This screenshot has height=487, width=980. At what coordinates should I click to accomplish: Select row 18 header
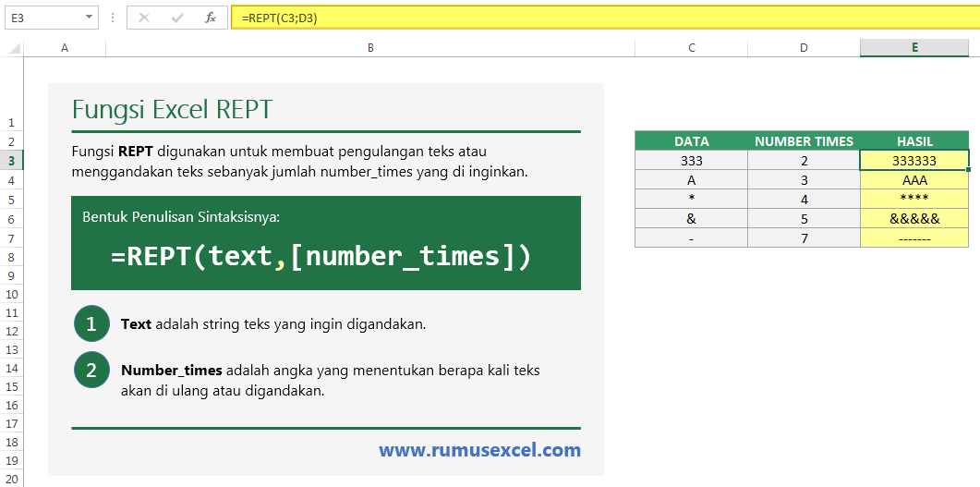12,442
